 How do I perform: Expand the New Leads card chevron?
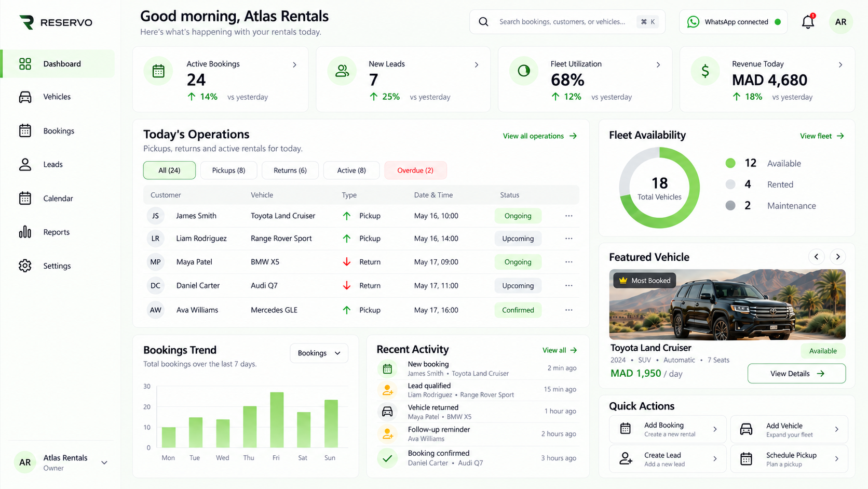476,65
